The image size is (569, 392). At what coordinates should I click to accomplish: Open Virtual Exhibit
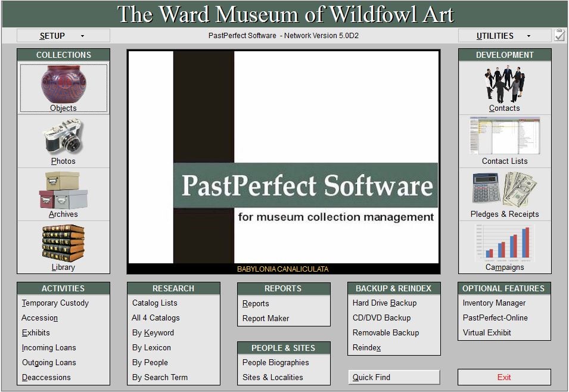[x=487, y=332]
